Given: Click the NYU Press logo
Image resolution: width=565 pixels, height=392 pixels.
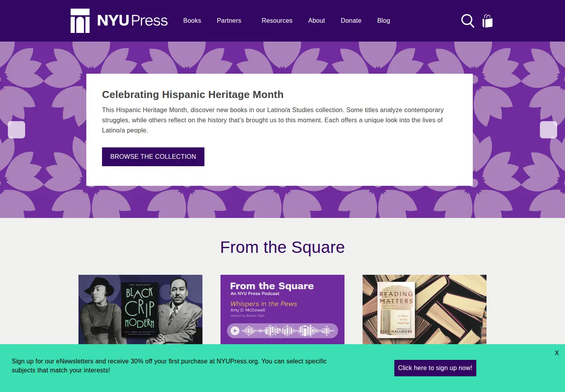Looking at the screenshot, I should (x=119, y=21).
